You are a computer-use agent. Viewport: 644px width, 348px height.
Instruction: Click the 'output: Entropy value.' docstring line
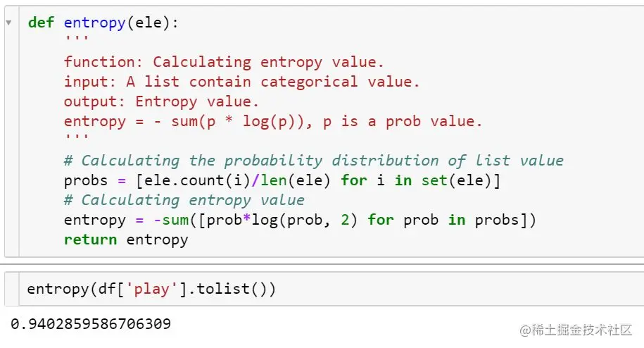click(x=161, y=101)
